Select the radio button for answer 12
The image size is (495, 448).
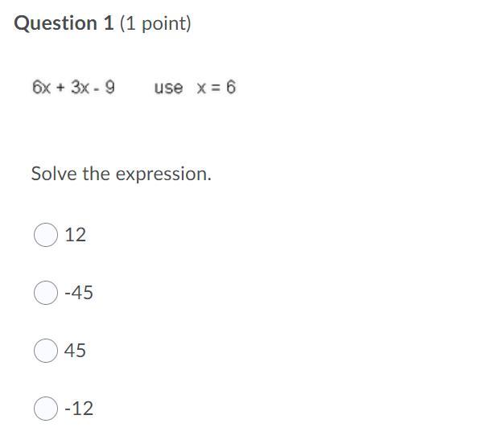pyautogui.click(x=46, y=235)
